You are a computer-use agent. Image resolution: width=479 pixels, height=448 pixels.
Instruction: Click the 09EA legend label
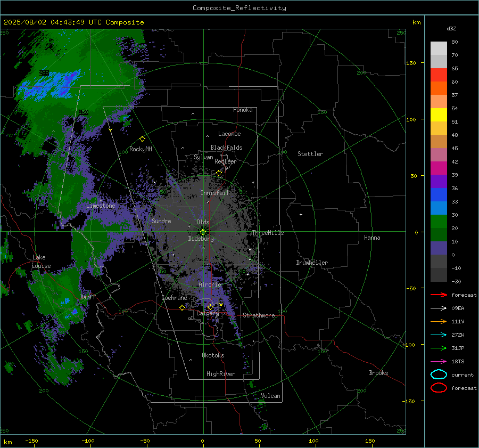coord(458,308)
